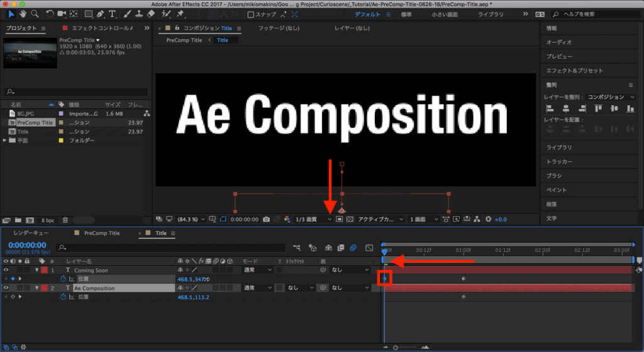The height and width of the screenshot is (352, 644).
Task: Toggle Coming Soon position stopwatch
Action: [64, 279]
